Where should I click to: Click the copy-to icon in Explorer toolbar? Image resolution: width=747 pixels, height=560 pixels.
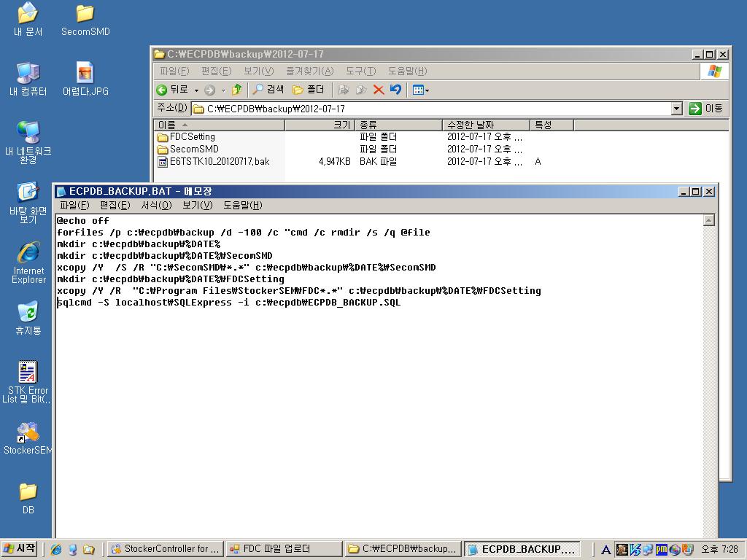[x=361, y=90]
